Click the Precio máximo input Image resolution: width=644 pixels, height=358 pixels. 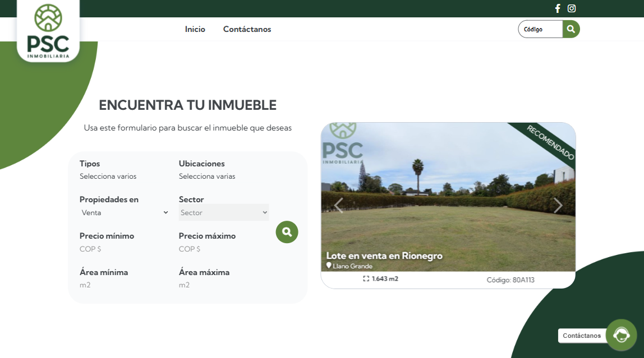tap(223, 249)
